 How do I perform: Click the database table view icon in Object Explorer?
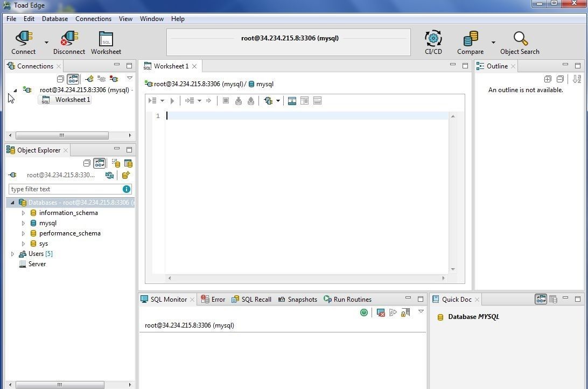(128, 163)
